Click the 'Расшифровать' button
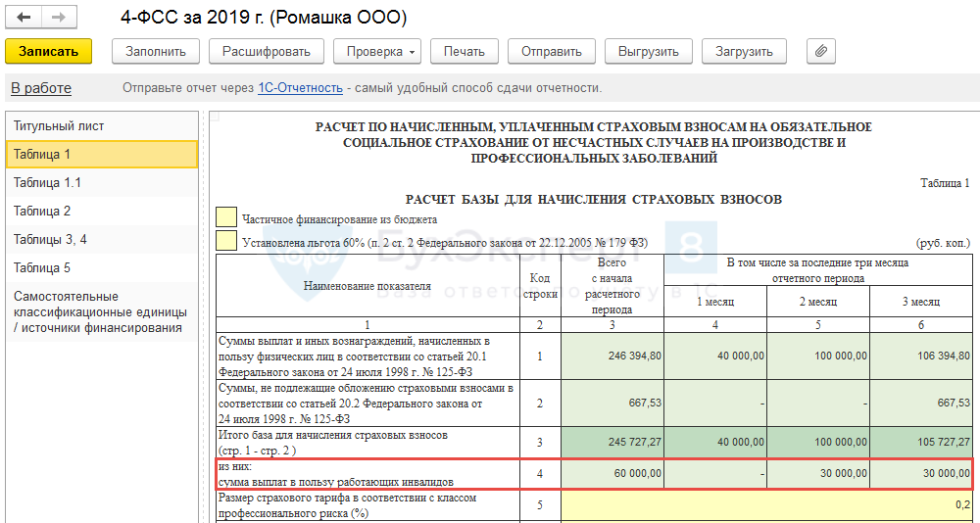Image resolution: width=980 pixels, height=523 pixels. click(x=267, y=51)
